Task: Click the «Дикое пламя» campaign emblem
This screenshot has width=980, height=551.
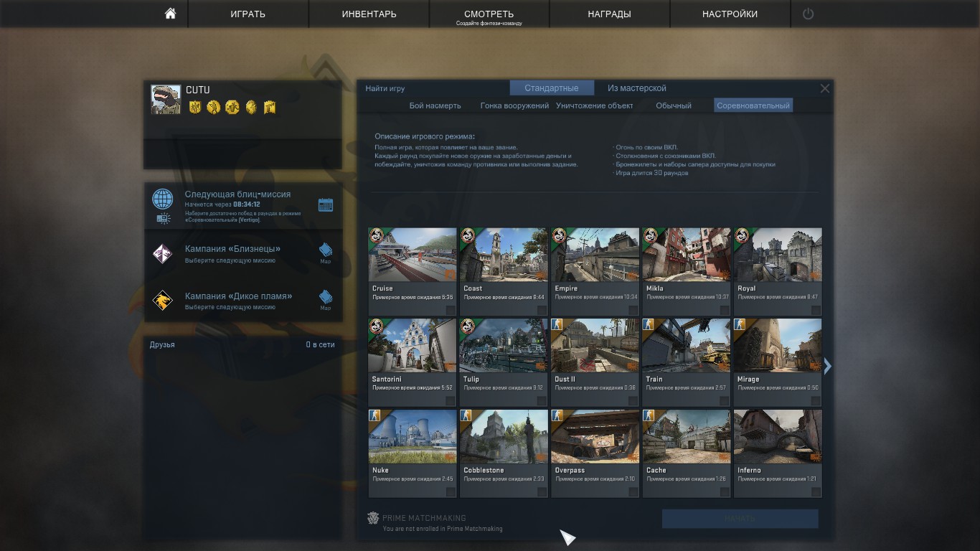Action: pyautogui.click(x=163, y=300)
